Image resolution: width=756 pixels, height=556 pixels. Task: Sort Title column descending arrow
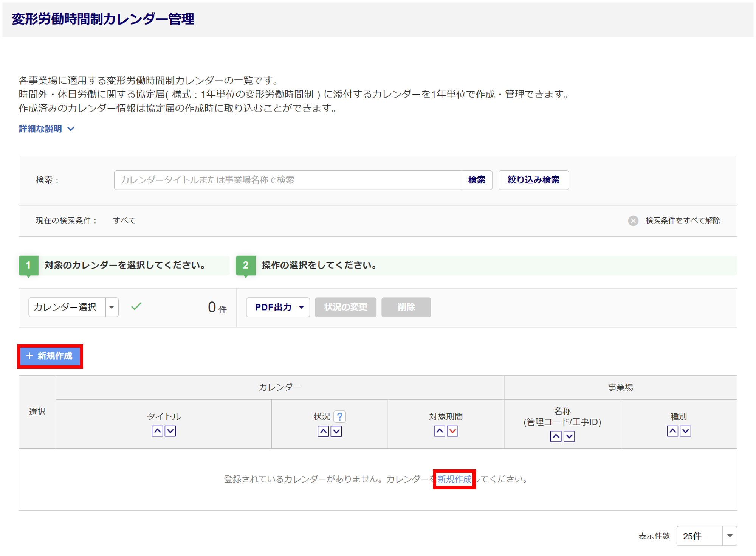[170, 431]
